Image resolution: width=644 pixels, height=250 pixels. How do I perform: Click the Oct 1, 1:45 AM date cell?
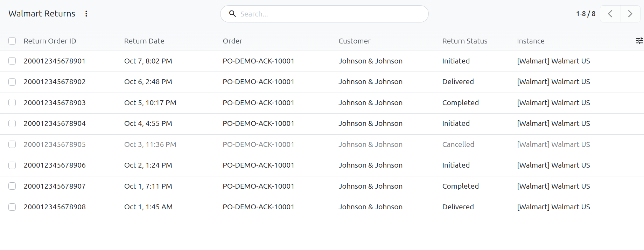pyautogui.click(x=148, y=207)
